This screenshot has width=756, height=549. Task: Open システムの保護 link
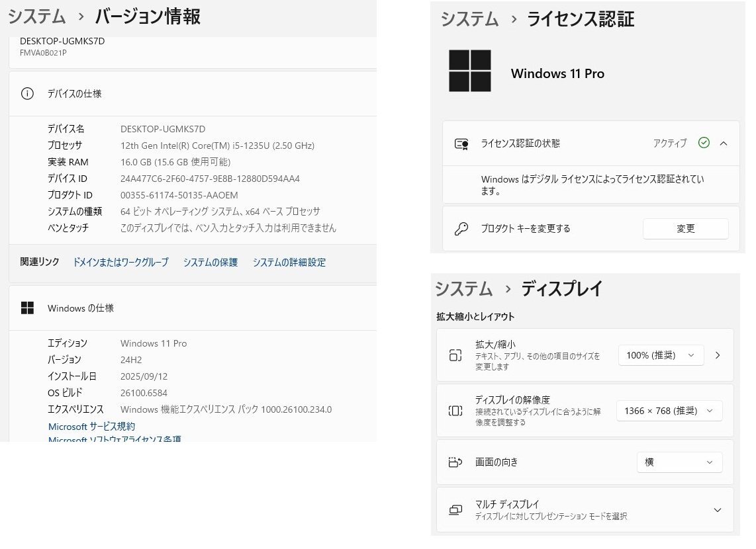coord(211,263)
